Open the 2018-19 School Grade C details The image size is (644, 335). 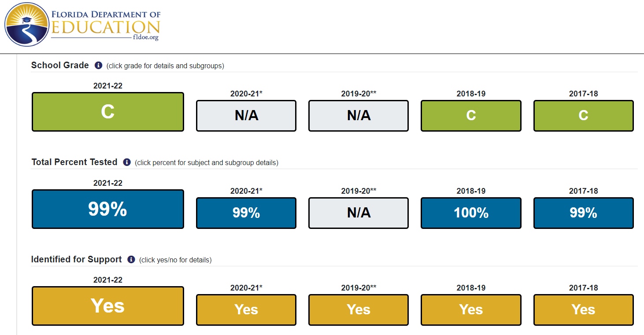pyautogui.click(x=471, y=116)
